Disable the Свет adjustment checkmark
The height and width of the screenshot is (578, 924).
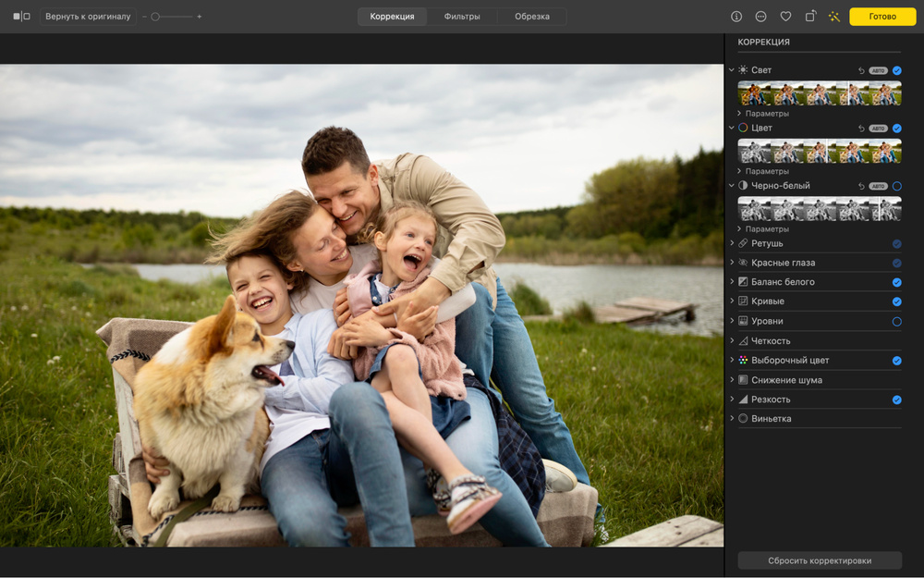[x=896, y=70]
